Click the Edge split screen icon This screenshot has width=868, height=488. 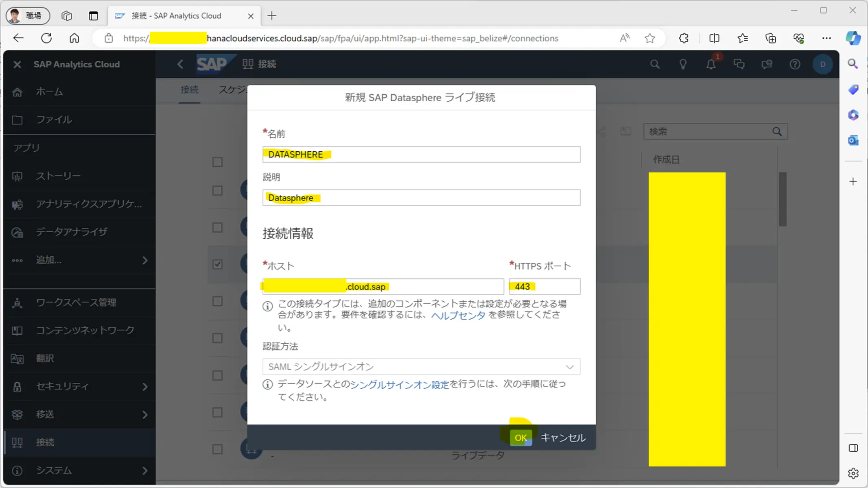click(x=714, y=38)
